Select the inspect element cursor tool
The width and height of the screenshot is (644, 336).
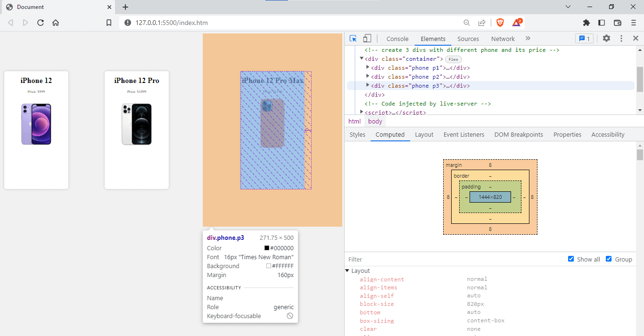353,38
